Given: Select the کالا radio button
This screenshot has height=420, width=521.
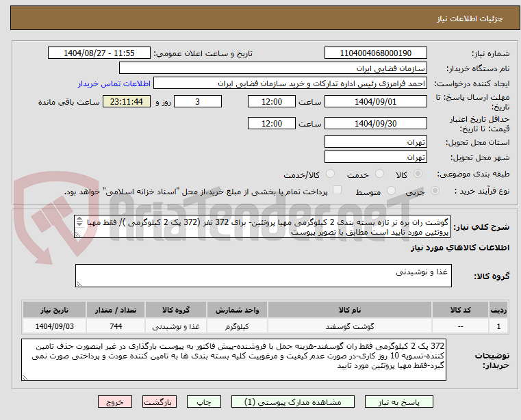Looking at the screenshot, I should tap(418, 174).
